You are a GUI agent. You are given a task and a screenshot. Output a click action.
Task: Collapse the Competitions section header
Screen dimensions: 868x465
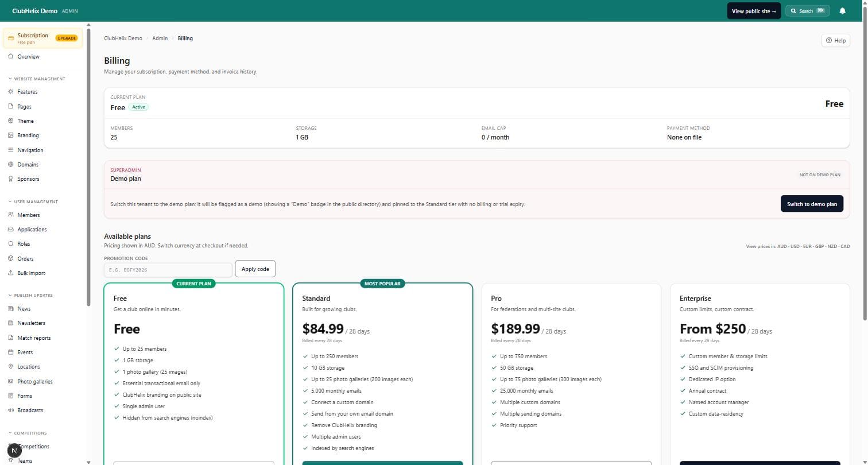tap(28, 433)
